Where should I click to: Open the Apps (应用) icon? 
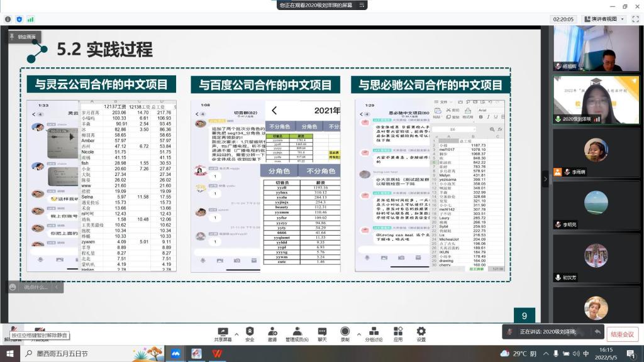click(x=397, y=333)
